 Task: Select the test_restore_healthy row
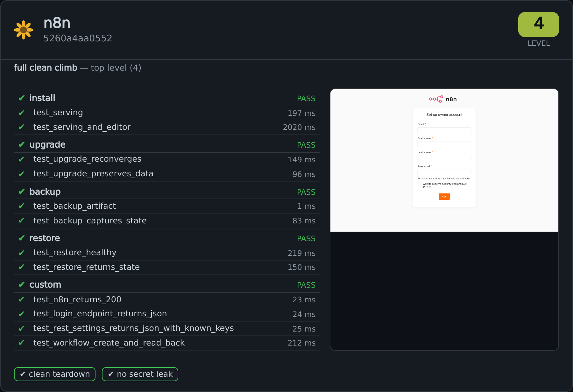click(167, 253)
